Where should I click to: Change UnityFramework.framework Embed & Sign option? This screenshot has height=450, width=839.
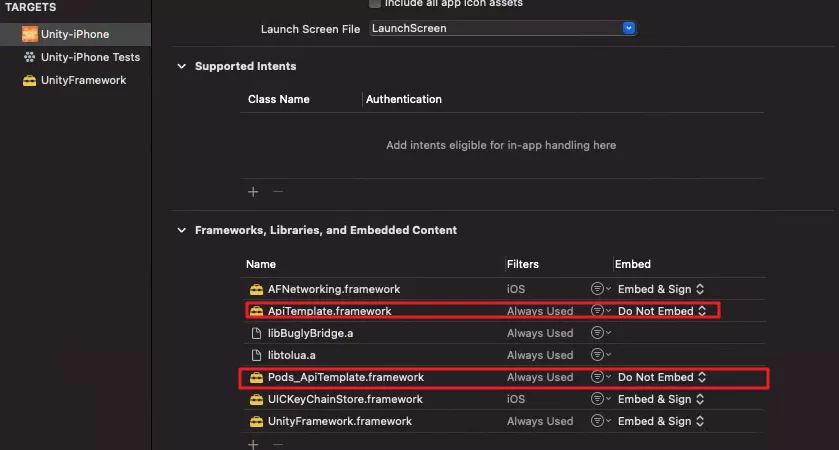[x=661, y=422]
